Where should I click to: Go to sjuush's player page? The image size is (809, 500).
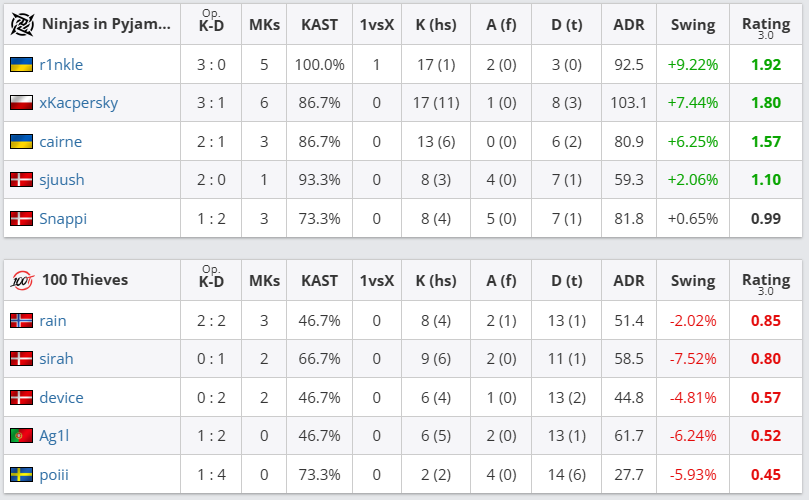[x=61, y=180]
